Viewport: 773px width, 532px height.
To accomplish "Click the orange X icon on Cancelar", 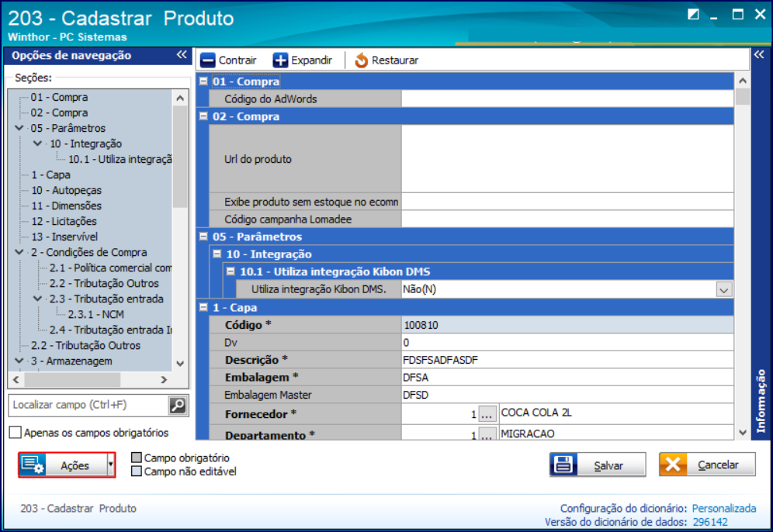I will pyautogui.click(x=673, y=465).
